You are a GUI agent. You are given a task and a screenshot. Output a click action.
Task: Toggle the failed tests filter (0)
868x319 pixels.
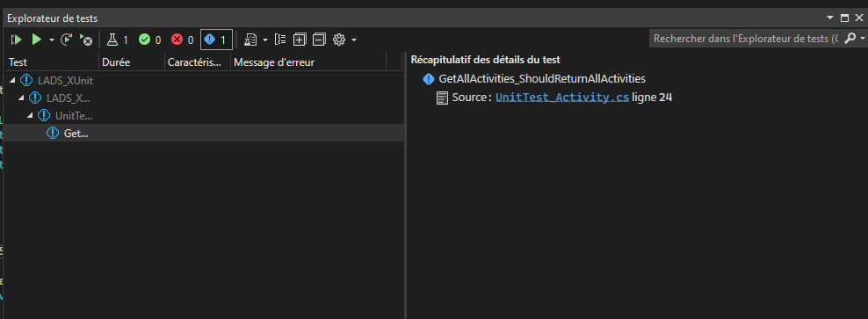[x=183, y=40]
